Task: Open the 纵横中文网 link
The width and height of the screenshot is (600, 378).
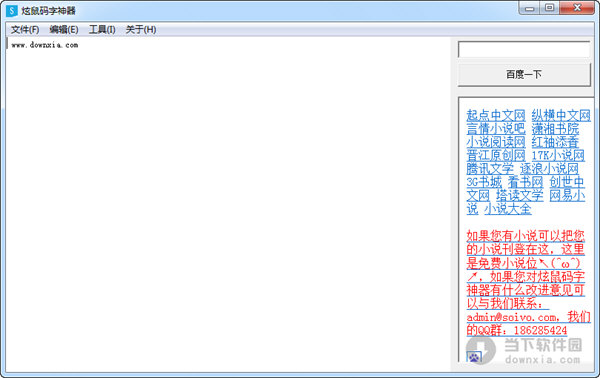Action: 561,115
